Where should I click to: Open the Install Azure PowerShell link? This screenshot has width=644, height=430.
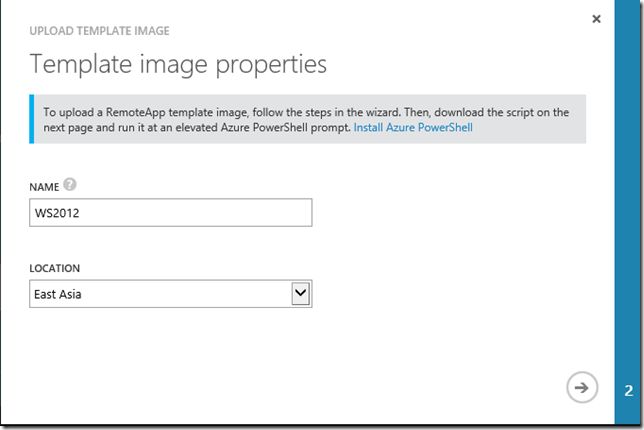click(413, 127)
